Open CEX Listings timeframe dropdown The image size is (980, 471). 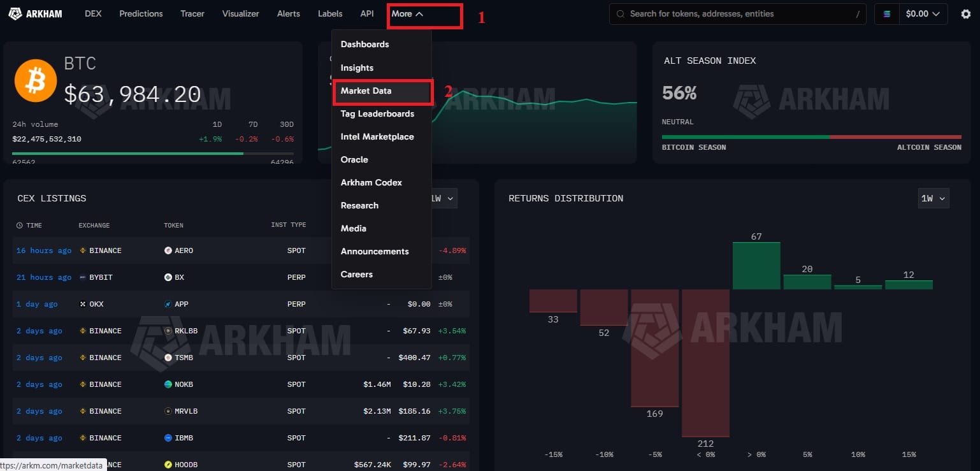pos(442,198)
